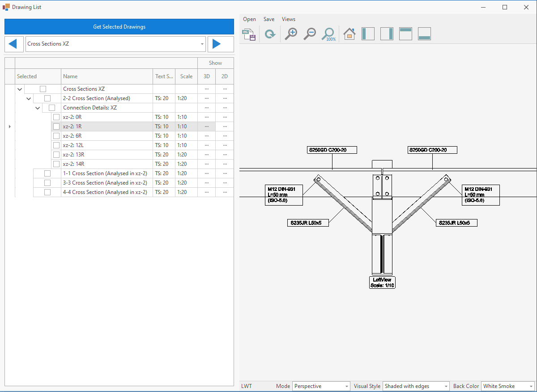Zoom in using magnifier plus icon
537x392 pixels.
click(x=291, y=34)
